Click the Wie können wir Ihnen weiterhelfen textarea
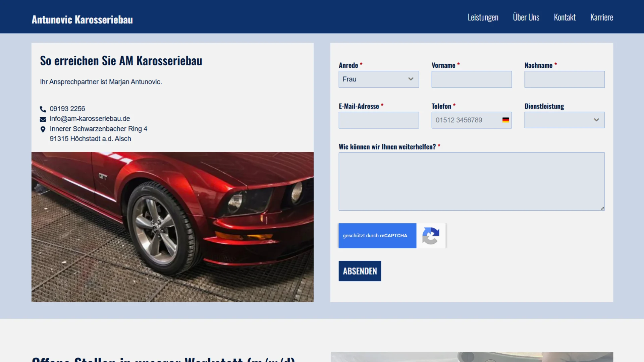The image size is (644, 362). pos(472,182)
